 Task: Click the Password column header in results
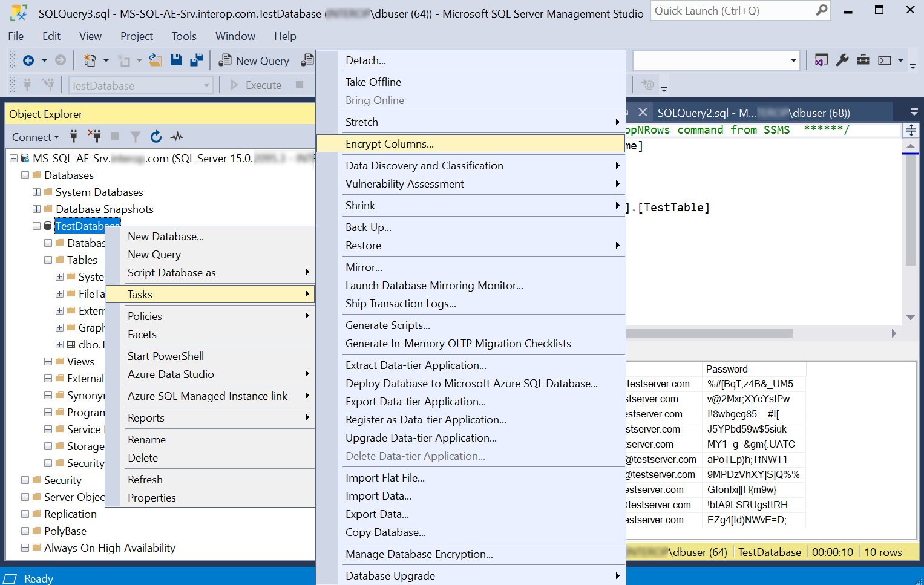(x=754, y=369)
